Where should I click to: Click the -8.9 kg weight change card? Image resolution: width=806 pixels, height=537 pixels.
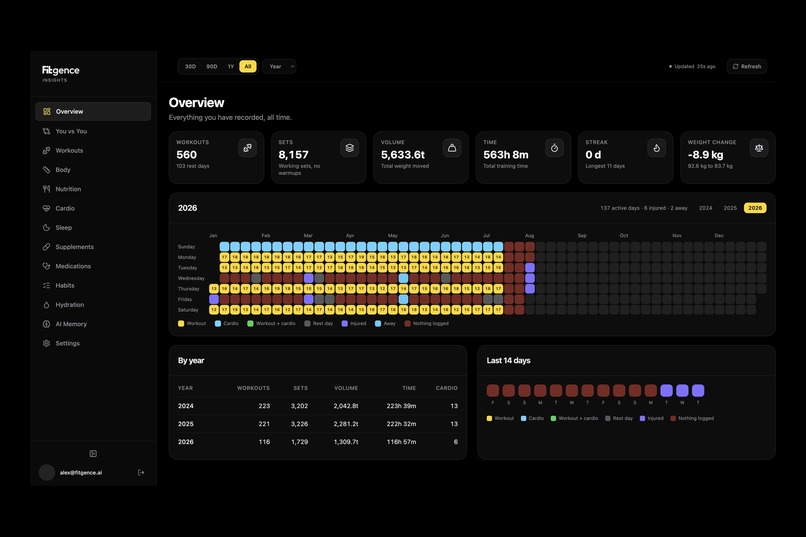[728, 157]
